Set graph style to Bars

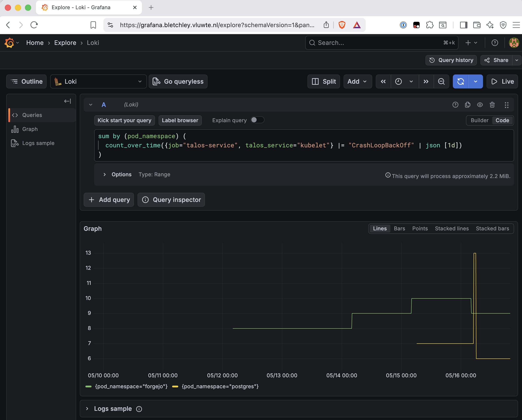399,229
